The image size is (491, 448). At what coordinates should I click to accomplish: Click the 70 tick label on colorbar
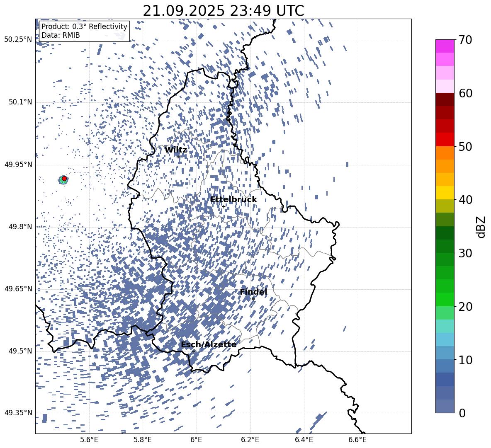coord(465,40)
